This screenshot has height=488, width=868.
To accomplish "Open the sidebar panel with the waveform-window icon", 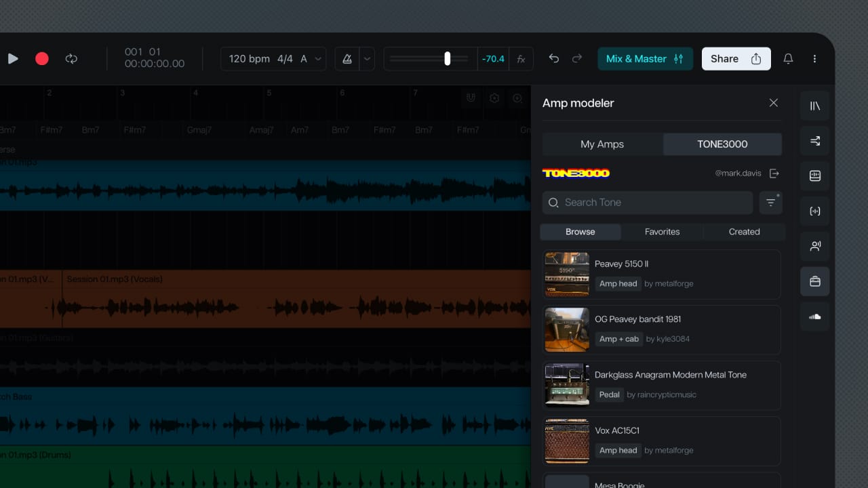I will [815, 176].
